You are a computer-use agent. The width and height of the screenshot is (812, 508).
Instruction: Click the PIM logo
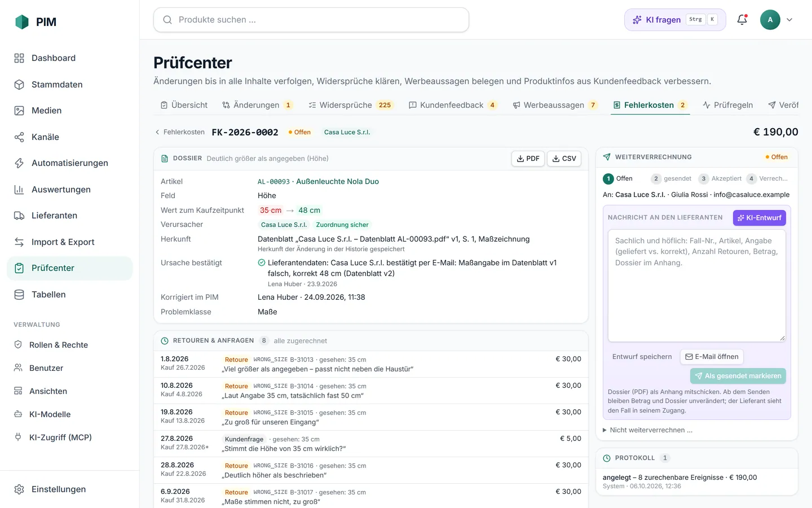(36, 22)
